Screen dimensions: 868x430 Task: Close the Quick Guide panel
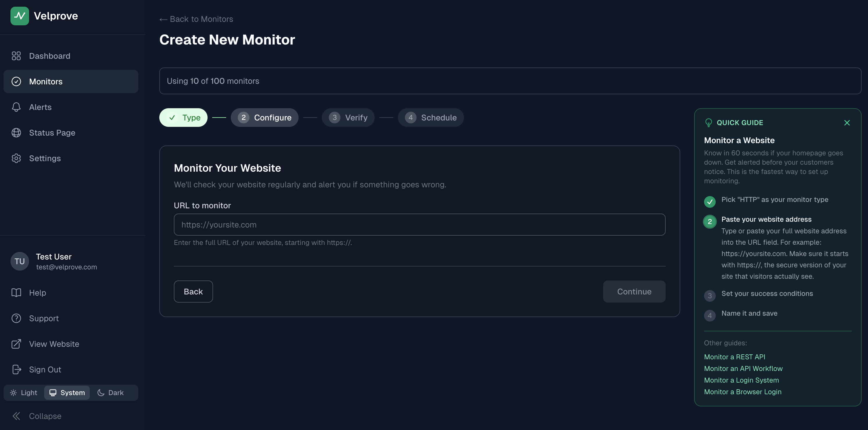click(x=847, y=123)
